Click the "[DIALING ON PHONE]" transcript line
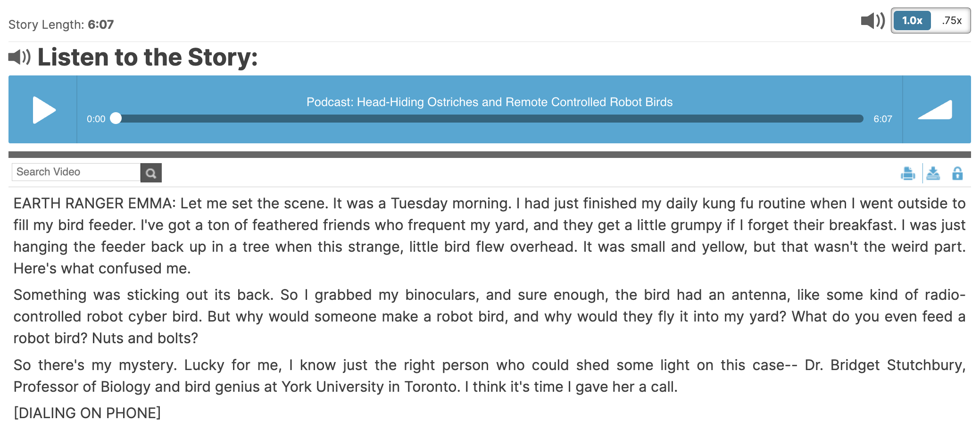This screenshot has height=429, width=980. coord(87,413)
